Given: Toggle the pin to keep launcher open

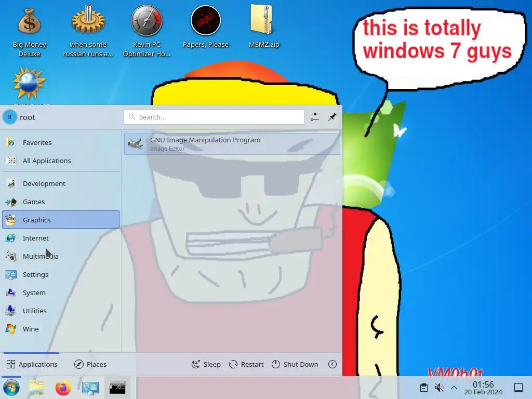Looking at the screenshot, I should (332, 117).
